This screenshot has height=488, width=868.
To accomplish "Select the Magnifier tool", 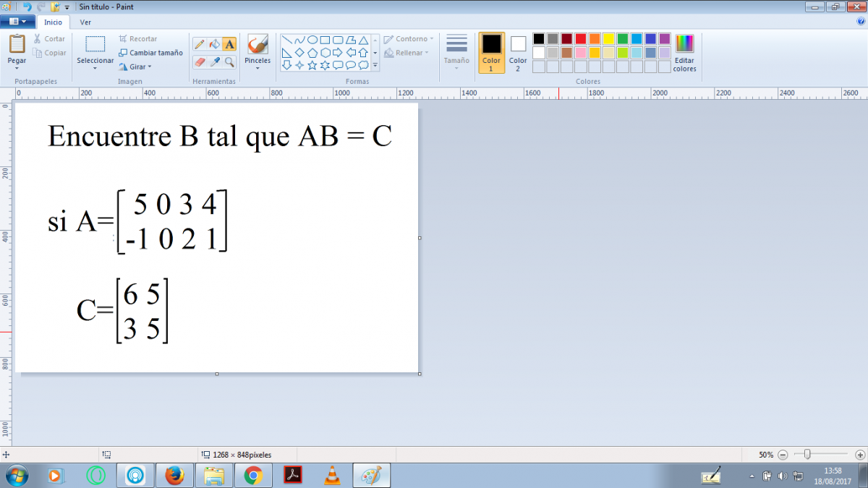I will pos(229,62).
